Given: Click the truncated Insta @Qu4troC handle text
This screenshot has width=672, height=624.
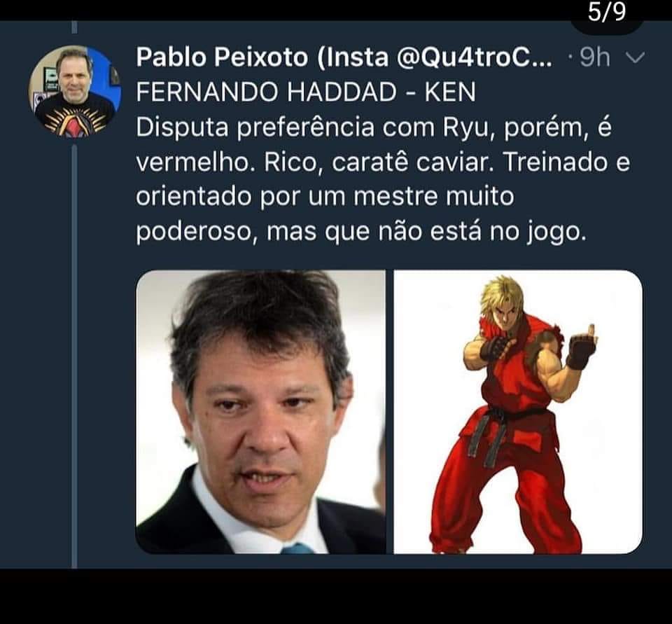Looking at the screenshot, I should (x=435, y=57).
